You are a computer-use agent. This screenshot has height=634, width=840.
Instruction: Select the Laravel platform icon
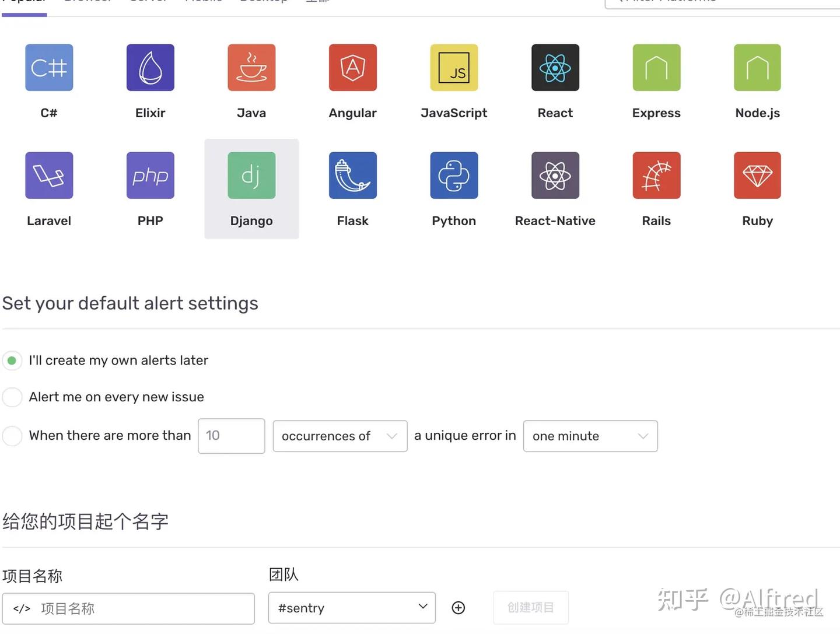point(49,175)
